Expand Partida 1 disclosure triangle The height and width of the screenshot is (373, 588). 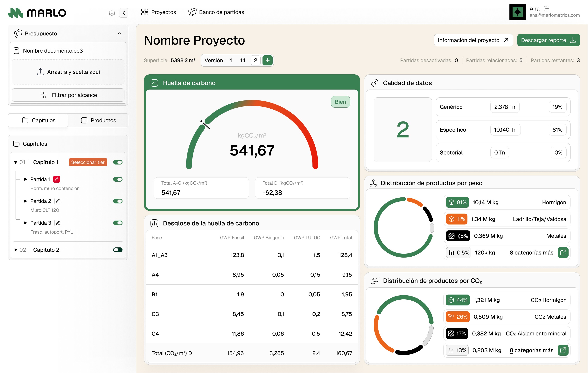25,179
